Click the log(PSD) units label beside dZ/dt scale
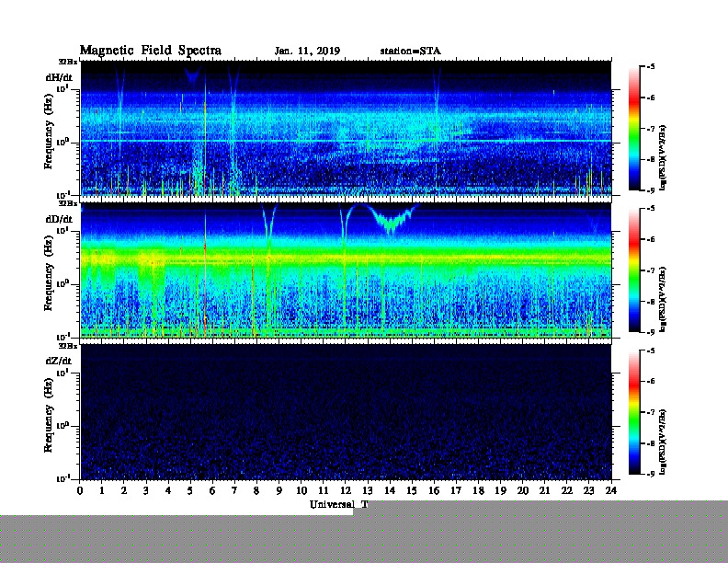 [664, 442]
